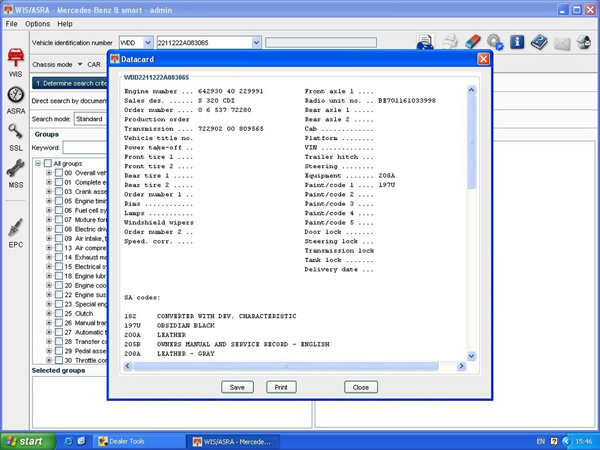Click datacard horizontal scrollbar thumb
The height and width of the screenshot is (450, 600).
point(285,366)
